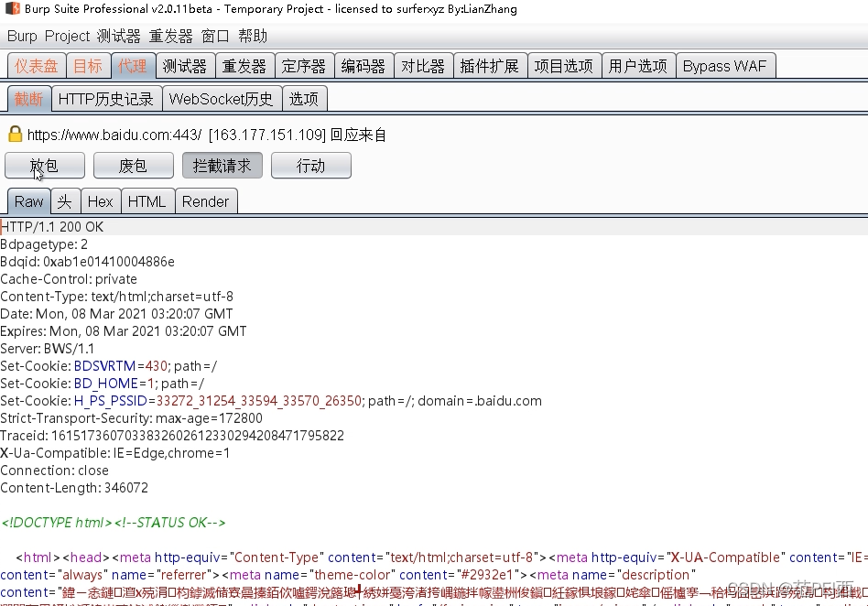The height and width of the screenshot is (606, 868).
Task: Switch to the 插件扩展 tab
Action: 489,67
